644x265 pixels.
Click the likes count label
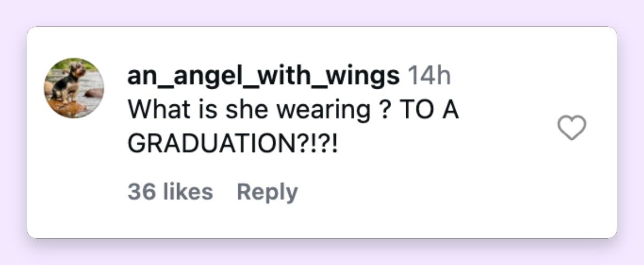(x=170, y=192)
